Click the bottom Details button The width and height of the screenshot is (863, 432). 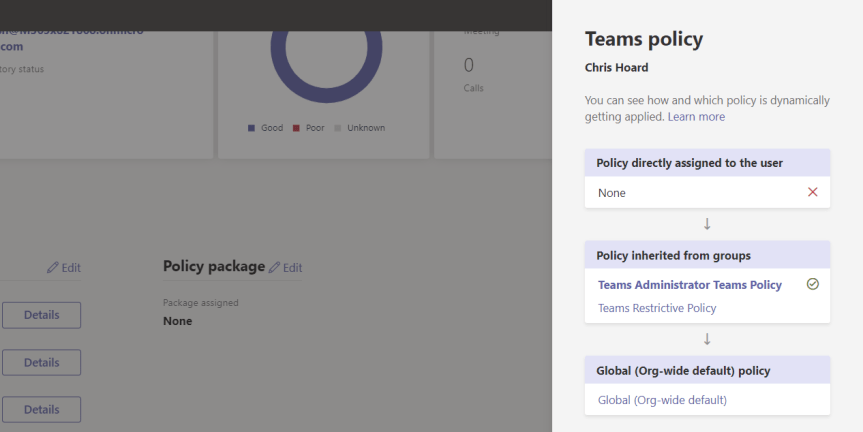pos(41,409)
